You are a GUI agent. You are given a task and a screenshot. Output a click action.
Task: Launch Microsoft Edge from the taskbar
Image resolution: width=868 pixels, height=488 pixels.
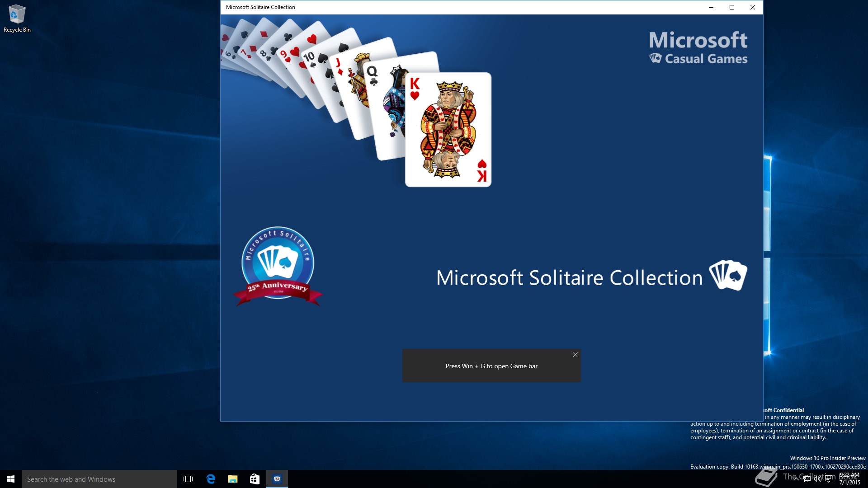(211, 479)
